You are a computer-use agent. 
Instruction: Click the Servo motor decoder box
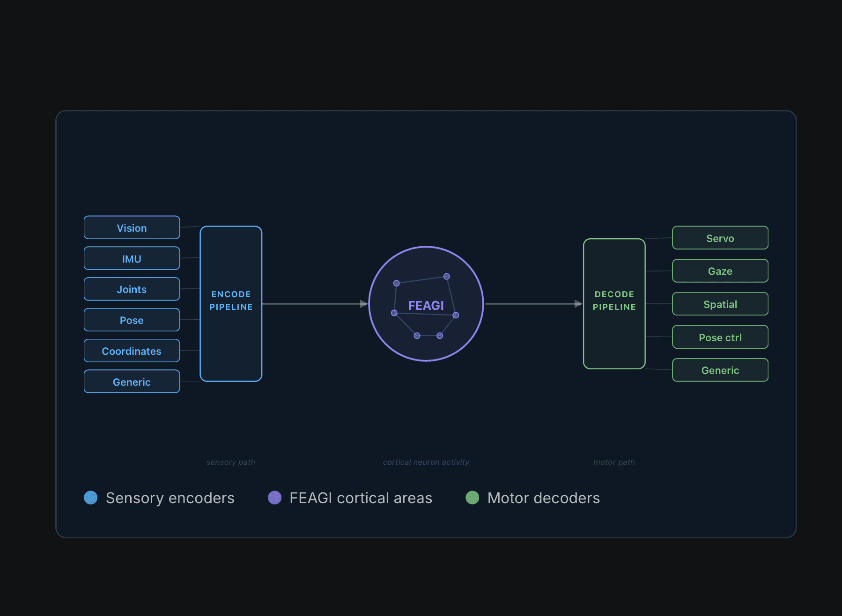pyautogui.click(x=720, y=238)
